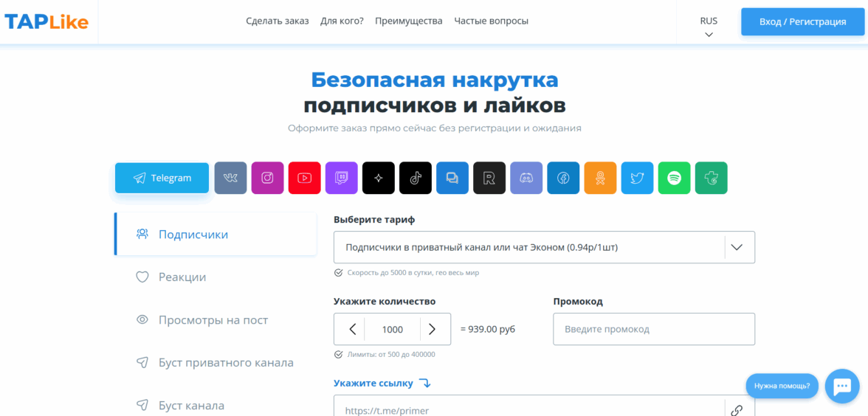868x416 pixels.
Task: Switch to the Реакции sidebar tab
Action: click(x=182, y=277)
